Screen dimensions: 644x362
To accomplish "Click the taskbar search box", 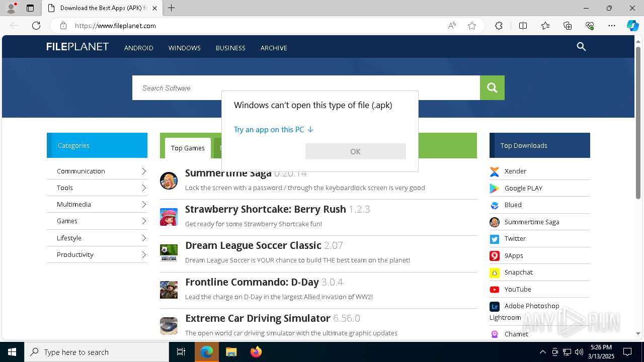I will 97,352.
